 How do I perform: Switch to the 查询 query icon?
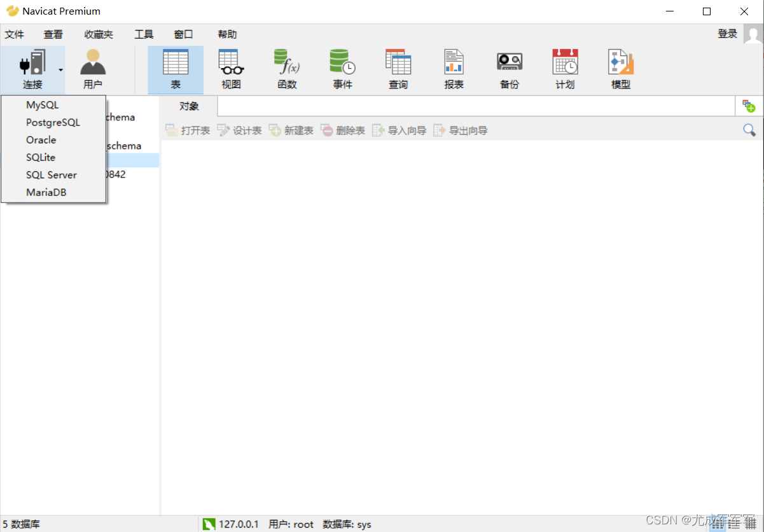pyautogui.click(x=398, y=63)
